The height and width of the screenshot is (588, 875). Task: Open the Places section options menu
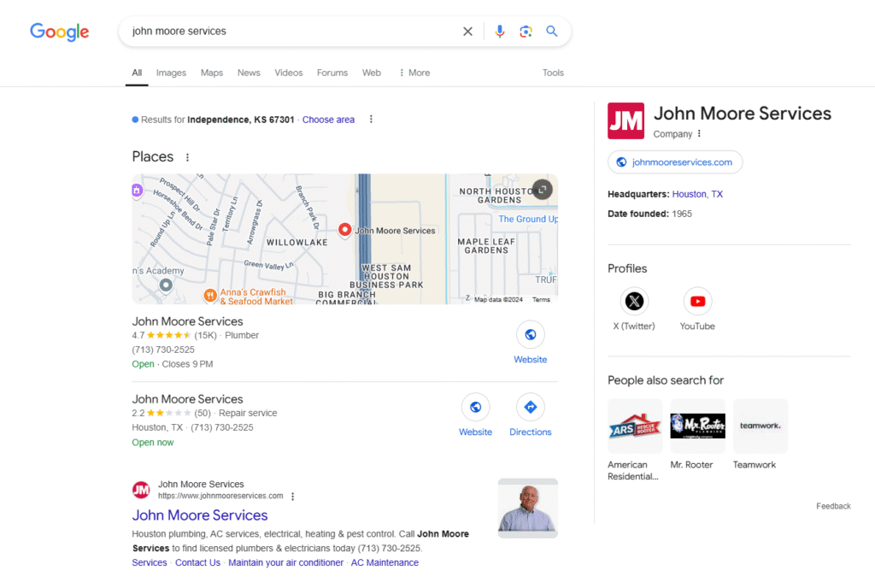pos(187,157)
